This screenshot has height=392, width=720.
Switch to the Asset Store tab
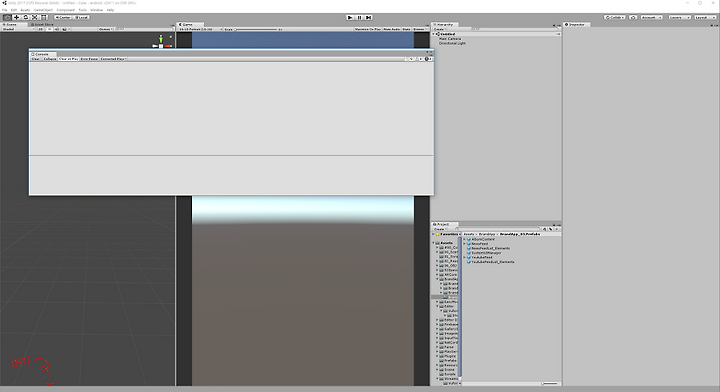pyautogui.click(x=43, y=24)
